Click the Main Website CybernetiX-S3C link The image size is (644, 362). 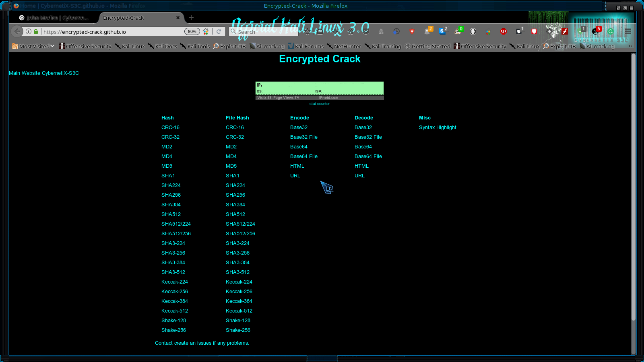point(44,73)
